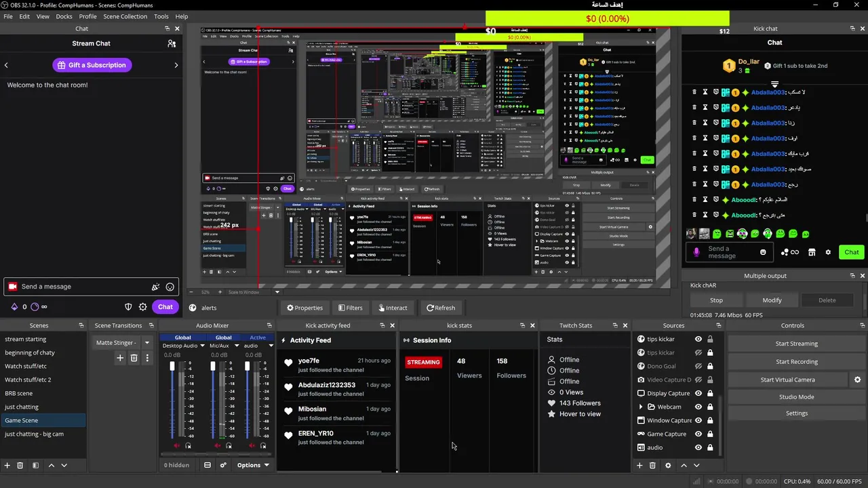Image resolution: width=868 pixels, height=488 pixels.
Task: Remove selected source with trash icon
Action: tap(652, 466)
